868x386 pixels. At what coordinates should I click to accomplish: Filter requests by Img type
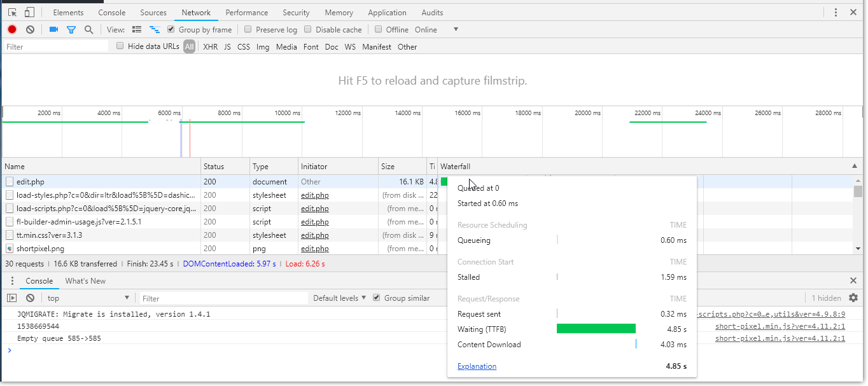tap(263, 46)
